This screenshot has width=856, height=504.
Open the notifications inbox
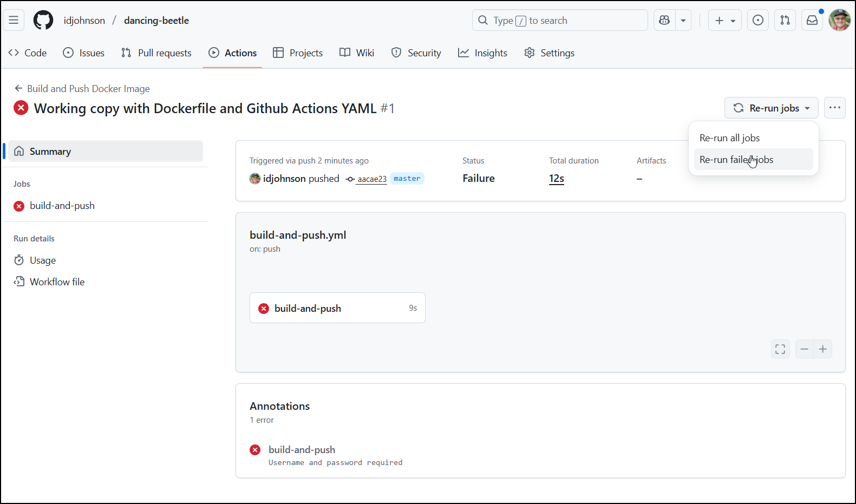coord(812,20)
